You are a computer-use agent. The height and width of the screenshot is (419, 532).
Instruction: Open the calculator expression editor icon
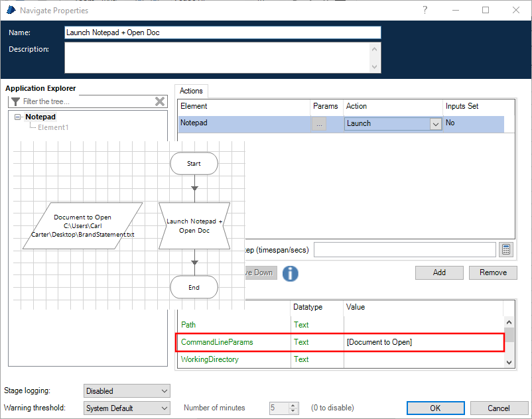click(506, 250)
